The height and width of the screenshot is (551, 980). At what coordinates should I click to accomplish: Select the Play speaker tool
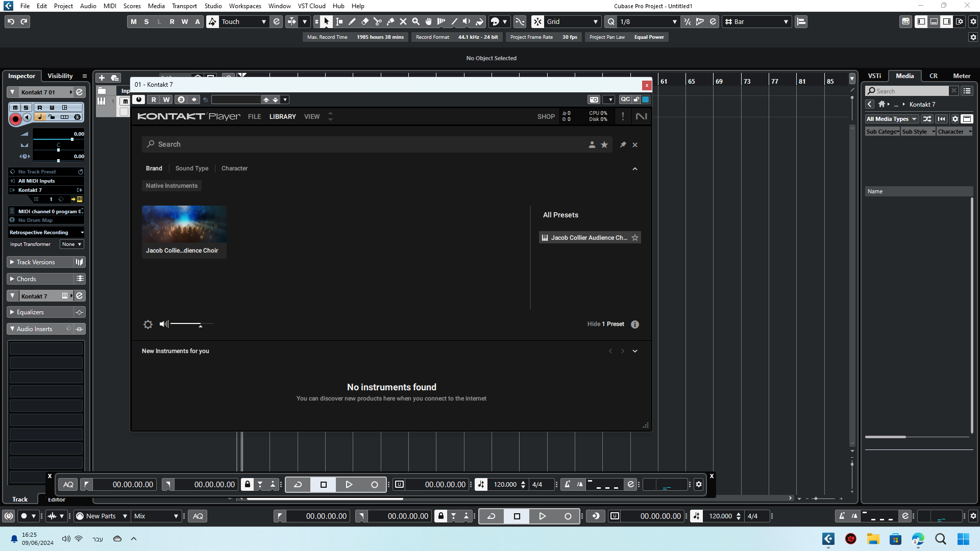click(467, 21)
